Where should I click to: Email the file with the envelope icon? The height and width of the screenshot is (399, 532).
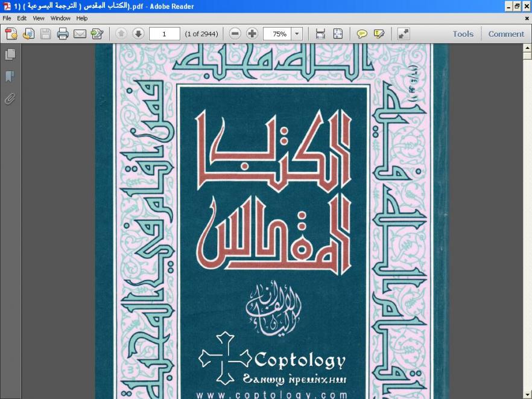pos(80,34)
